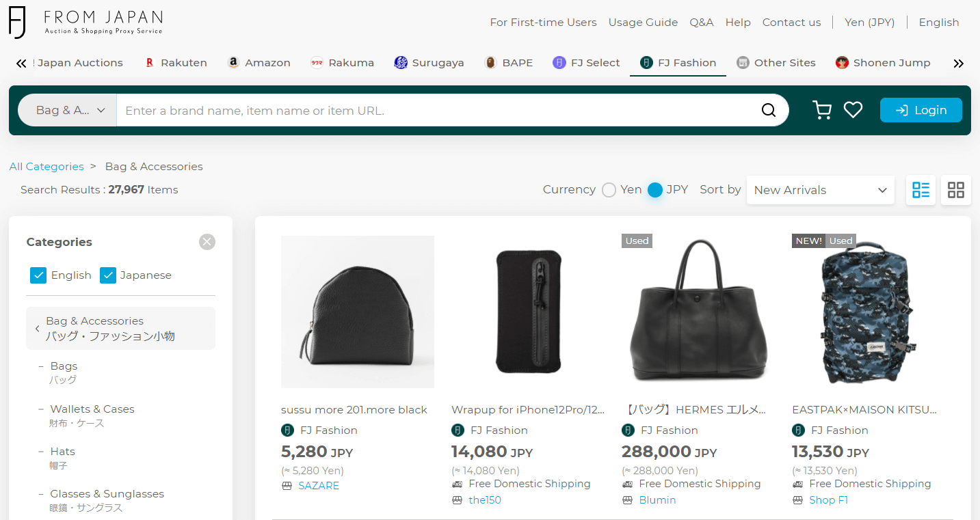Open the EASTPAK camo backpack thumbnail
980x520 pixels.
(869, 312)
